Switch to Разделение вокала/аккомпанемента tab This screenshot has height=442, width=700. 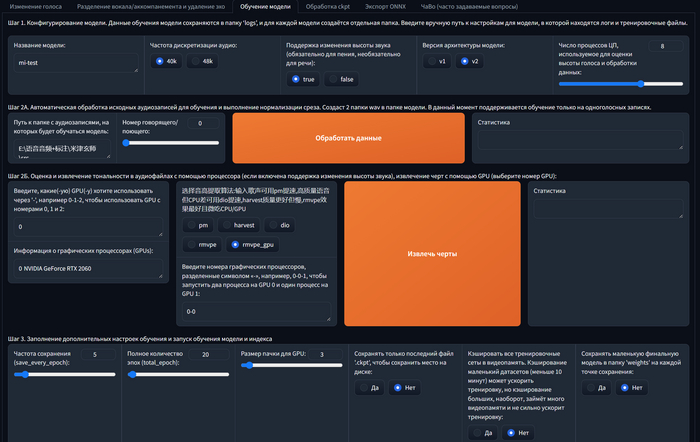(151, 7)
